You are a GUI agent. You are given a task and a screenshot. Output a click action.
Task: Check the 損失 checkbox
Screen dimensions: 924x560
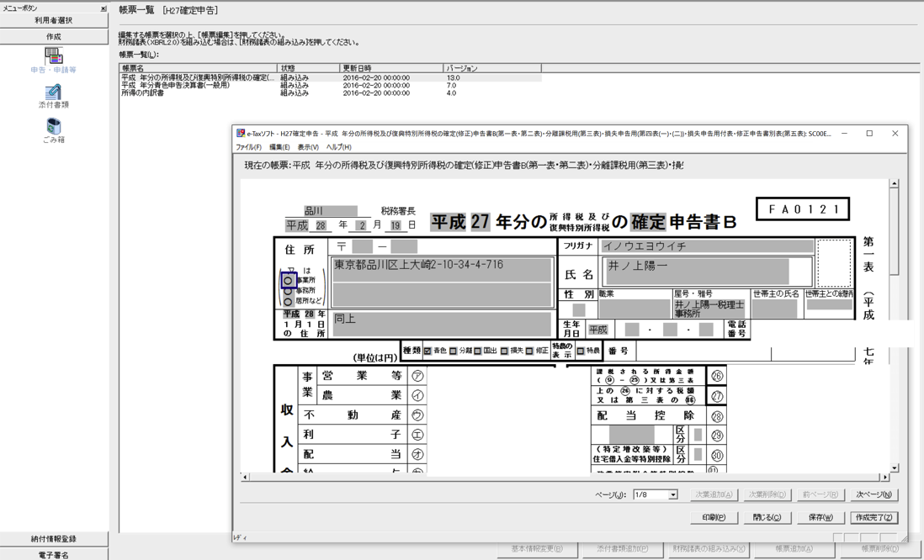pyautogui.click(x=504, y=351)
